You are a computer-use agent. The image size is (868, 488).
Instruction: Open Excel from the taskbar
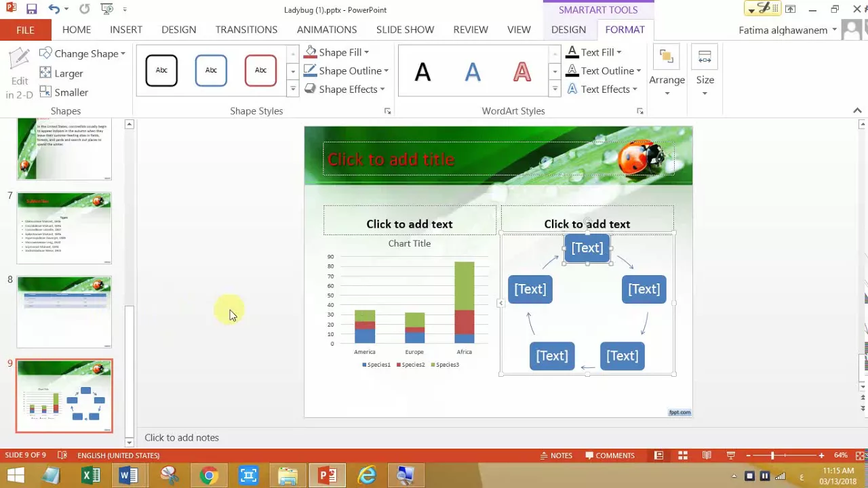(90, 476)
